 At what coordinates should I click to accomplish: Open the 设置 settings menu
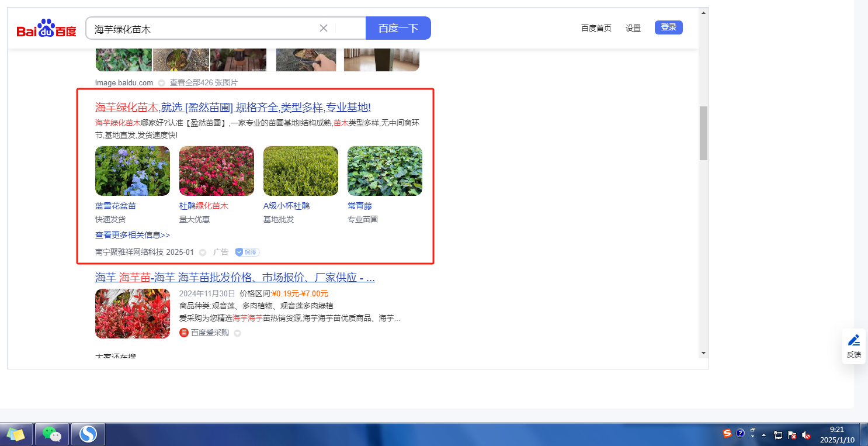(633, 28)
